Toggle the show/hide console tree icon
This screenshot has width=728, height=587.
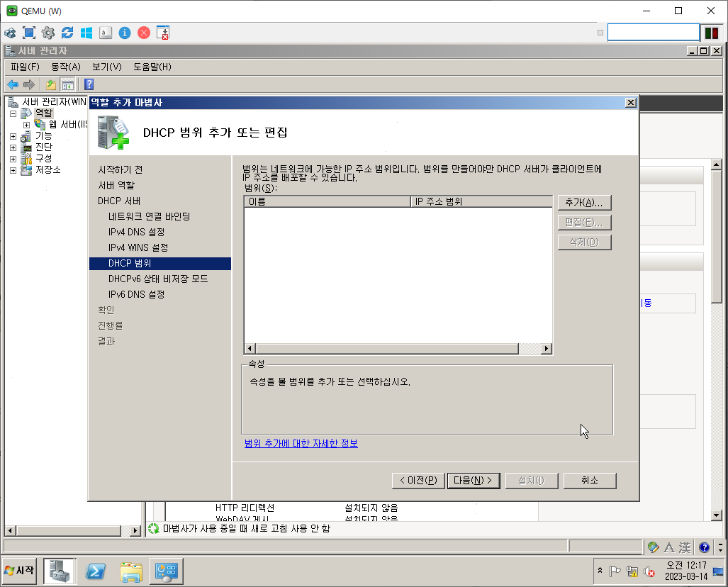68,84
